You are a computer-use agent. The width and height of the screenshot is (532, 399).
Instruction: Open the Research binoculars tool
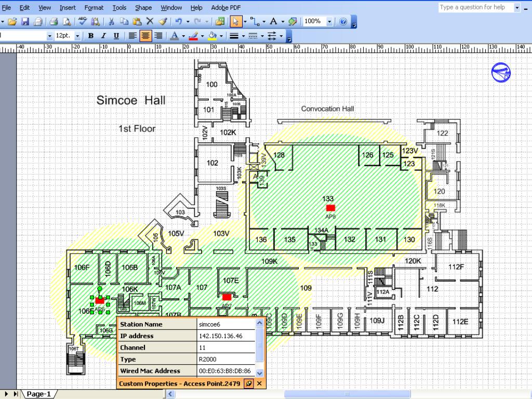click(x=96, y=22)
